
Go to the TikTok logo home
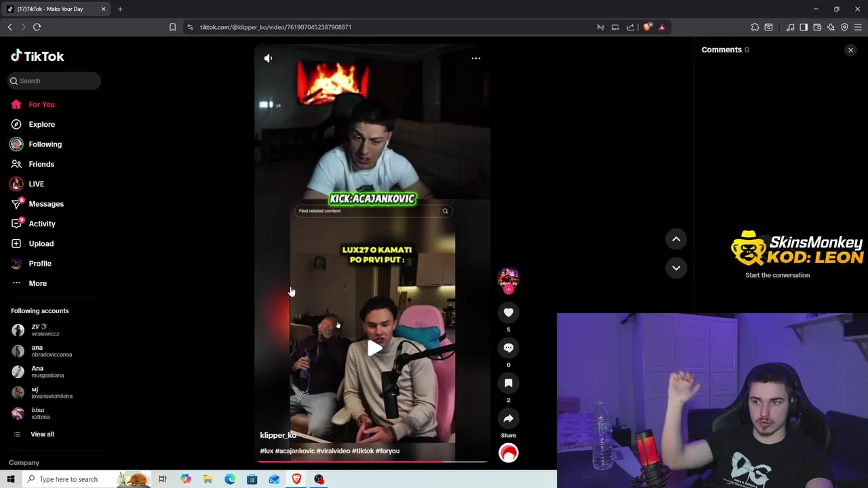[37, 56]
